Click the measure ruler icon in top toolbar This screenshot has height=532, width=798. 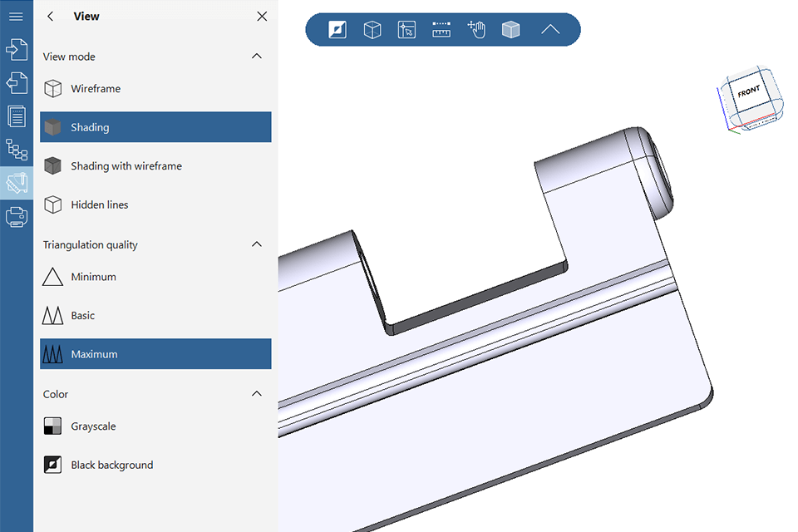[441, 30]
